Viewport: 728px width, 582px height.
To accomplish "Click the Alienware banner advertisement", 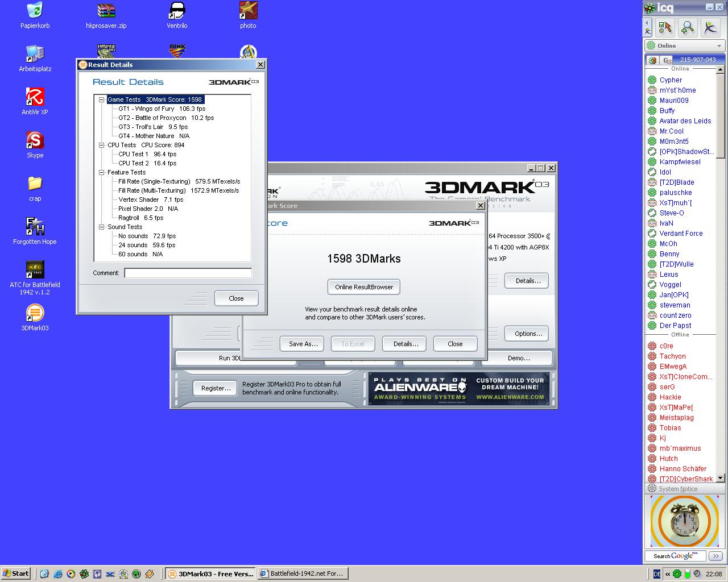I will [459, 389].
